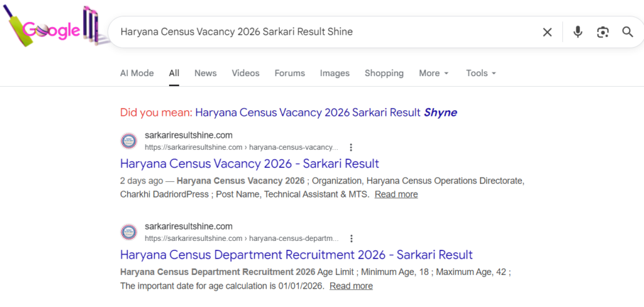The image size is (644, 307).
Task: Switch to the News tab
Action: pyautogui.click(x=205, y=73)
